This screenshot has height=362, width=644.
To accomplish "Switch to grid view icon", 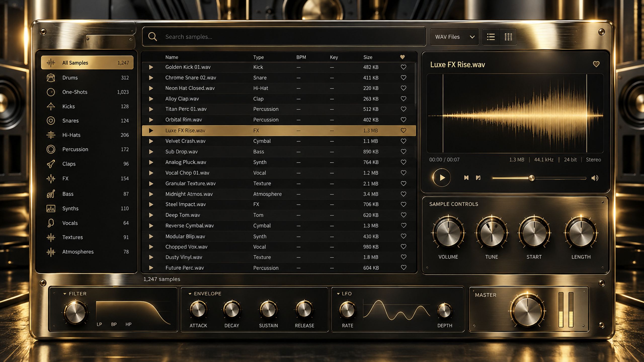I will [508, 37].
